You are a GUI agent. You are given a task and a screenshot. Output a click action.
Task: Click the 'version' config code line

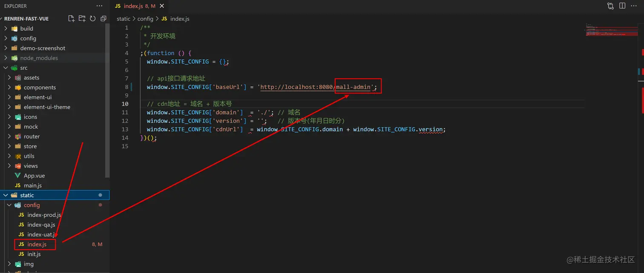tap(246, 121)
